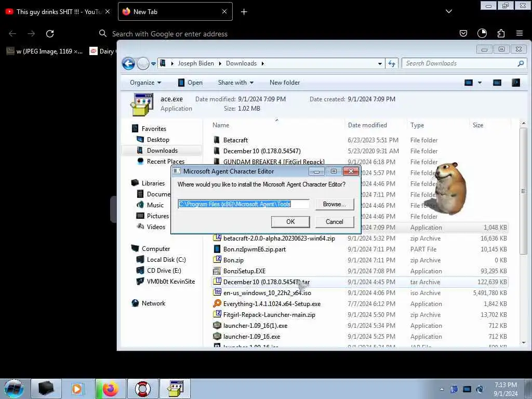This screenshot has height=399, width=532.
Task: Open the Firefox extensions puzzle icon
Action: [x=501, y=33]
